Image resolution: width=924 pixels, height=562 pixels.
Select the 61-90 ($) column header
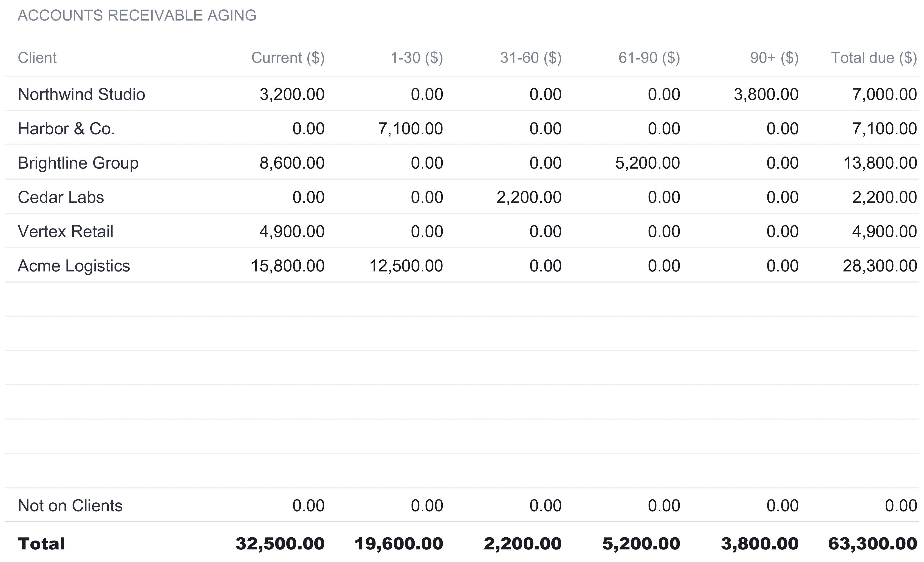pyautogui.click(x=649, y=58)
